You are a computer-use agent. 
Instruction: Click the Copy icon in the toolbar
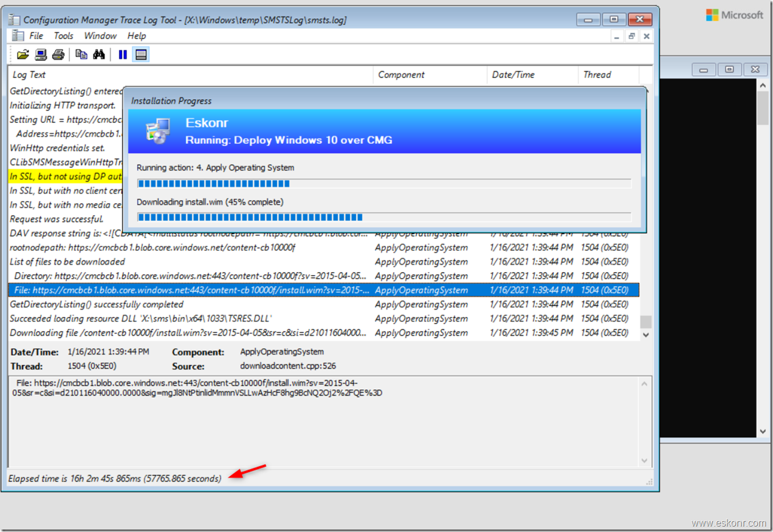coord(81,54)
